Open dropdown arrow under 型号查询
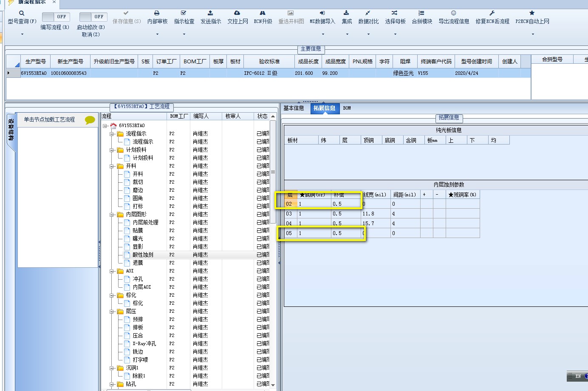 pyautogui.click(x=22, y=34)
